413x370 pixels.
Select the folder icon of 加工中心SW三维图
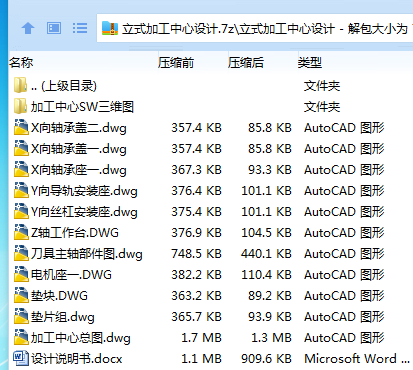tap(21, 107)
